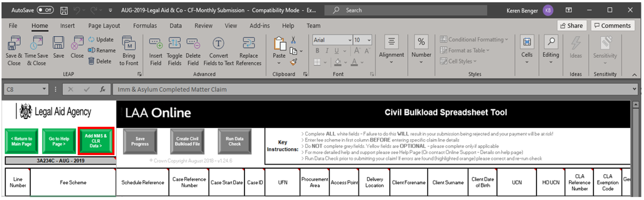Select the Format Painter brush icon
The width and height of the screenshot is (644, 200).
[x=293, y=62]
